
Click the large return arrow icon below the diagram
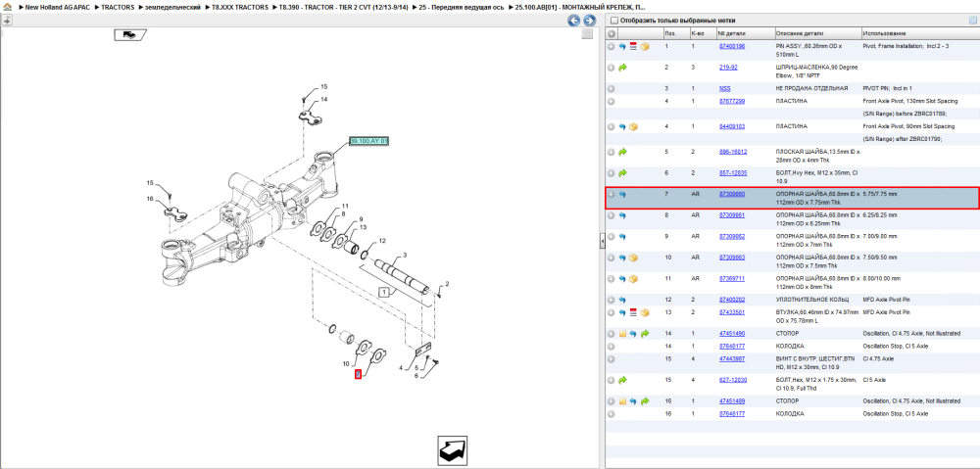(453, 449)
